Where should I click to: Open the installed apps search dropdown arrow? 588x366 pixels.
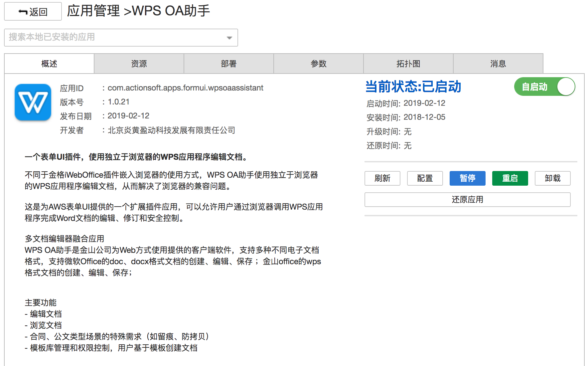[x=229, y=38]
